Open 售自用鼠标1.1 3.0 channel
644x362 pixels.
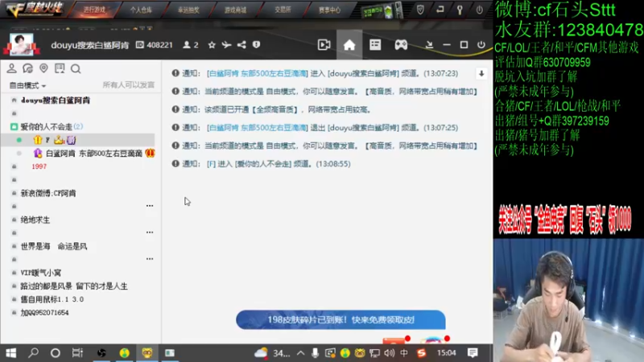pyautogui.click(x=52, y=299)
